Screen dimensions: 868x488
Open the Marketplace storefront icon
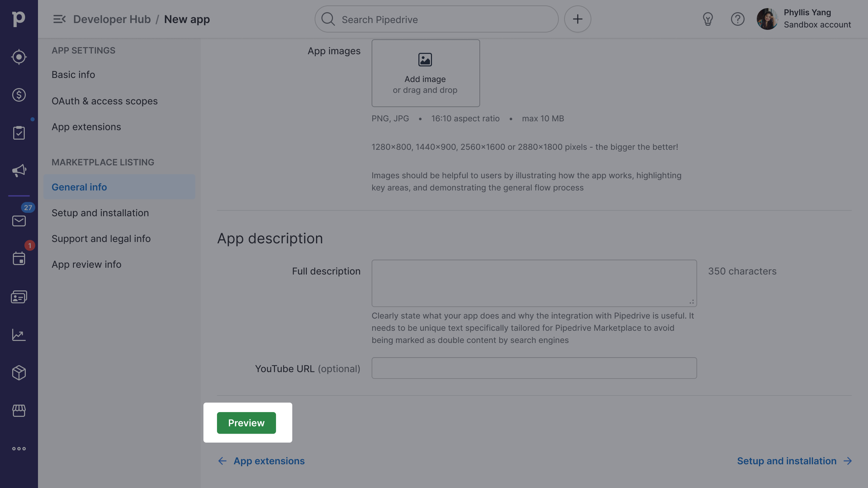coord(19,411)
